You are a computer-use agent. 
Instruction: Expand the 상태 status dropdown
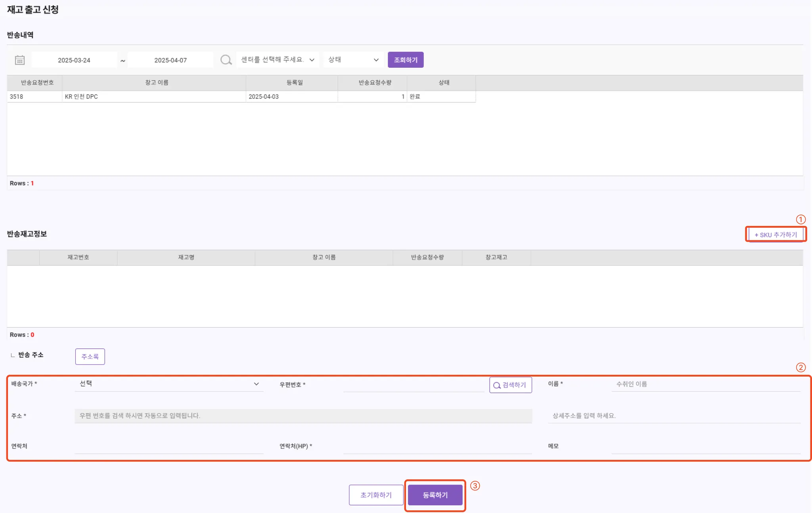point(353,60)
